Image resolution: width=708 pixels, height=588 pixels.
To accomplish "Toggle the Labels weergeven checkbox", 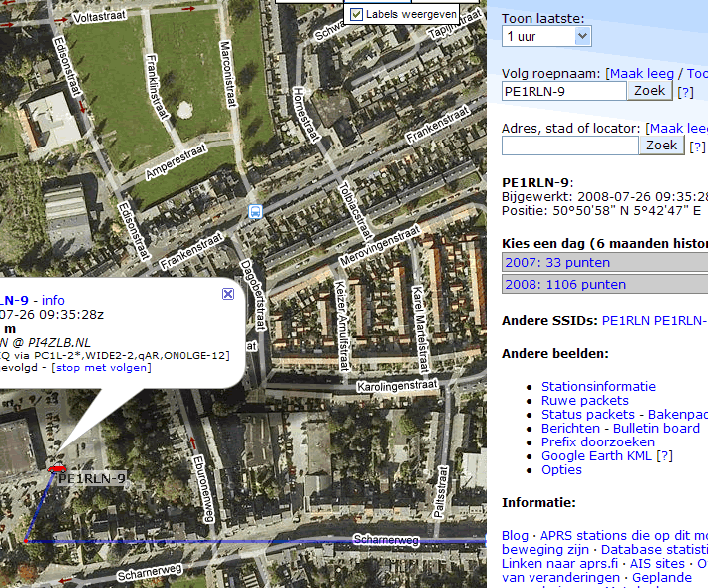I will click(356, 14).
